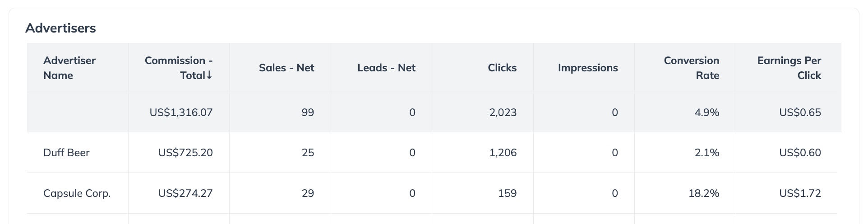Image resolution: width=868 pixels, height=224 pixels.
Task: Click the Advertisers section heading
Action: pos(60,28)
